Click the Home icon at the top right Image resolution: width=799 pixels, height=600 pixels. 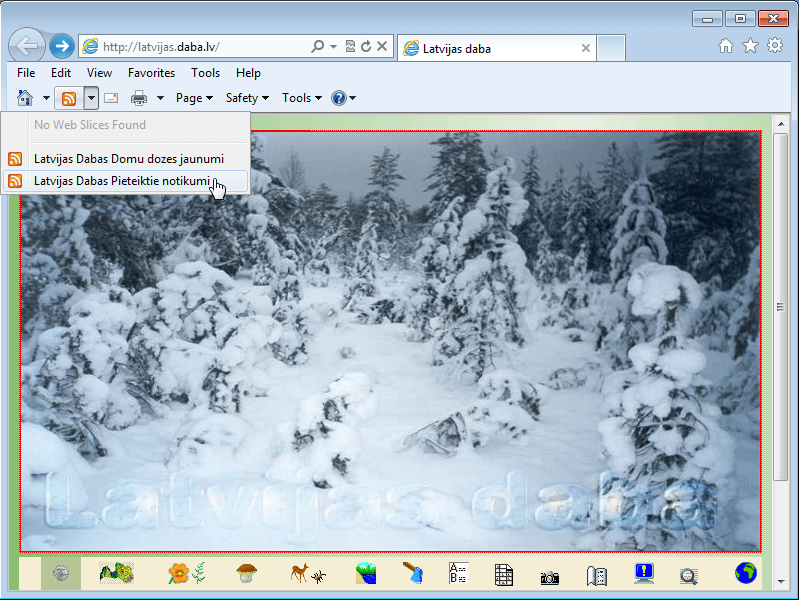[726, 46]
